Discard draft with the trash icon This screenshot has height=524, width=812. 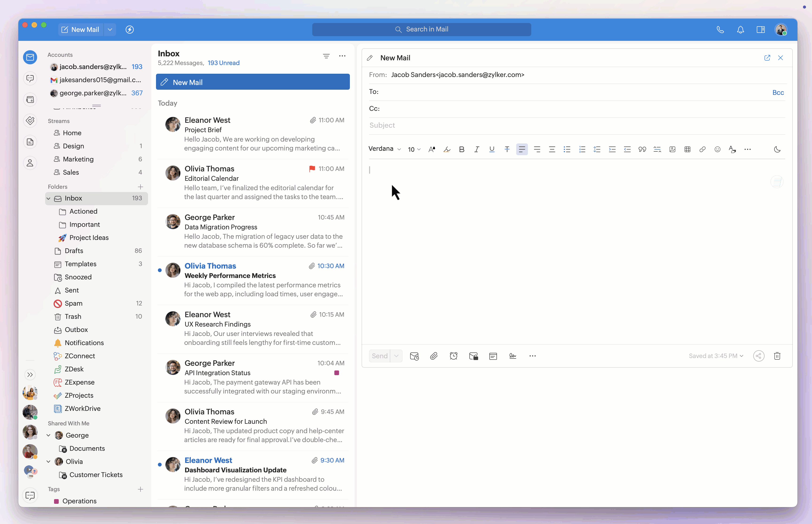point(777,356)
